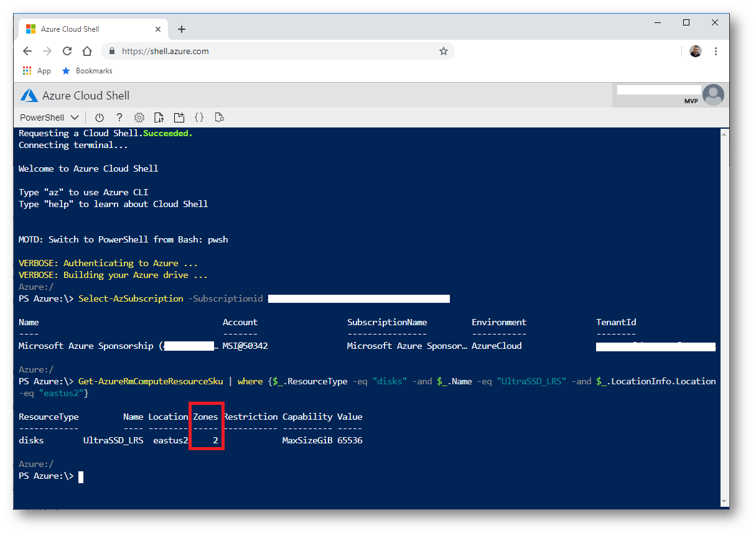Click the upload/download files icon

[159, 118]
